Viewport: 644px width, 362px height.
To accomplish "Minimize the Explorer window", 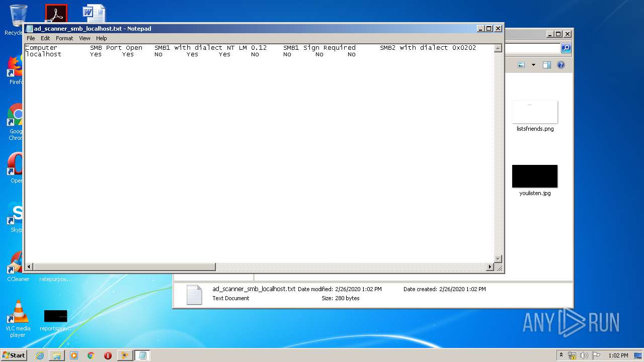I will click(549, 34).
